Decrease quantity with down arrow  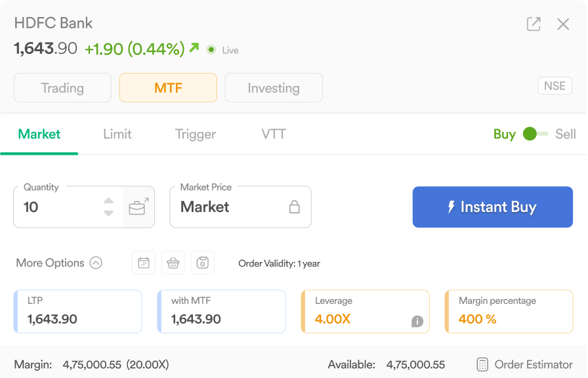(x=108, y=213)
